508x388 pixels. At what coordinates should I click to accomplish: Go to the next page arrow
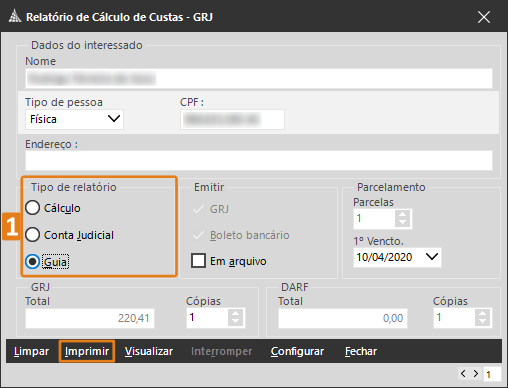tap(476, 374)
